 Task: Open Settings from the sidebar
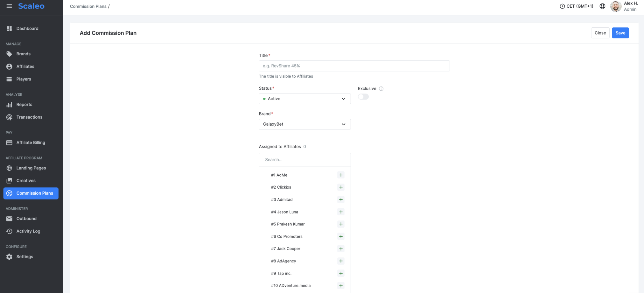[24, 257]
